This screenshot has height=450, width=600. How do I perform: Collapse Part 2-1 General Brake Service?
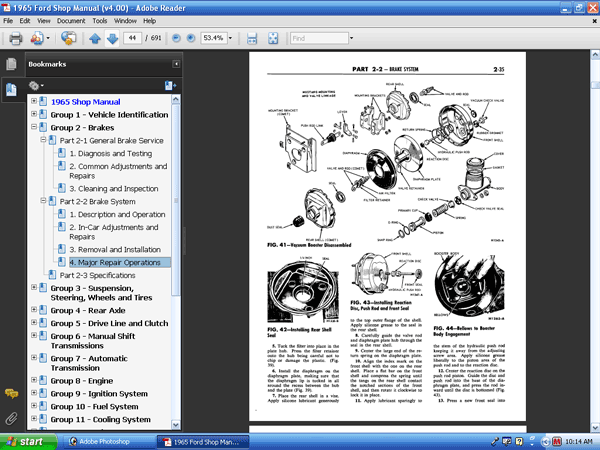click(x=43, y=140)
